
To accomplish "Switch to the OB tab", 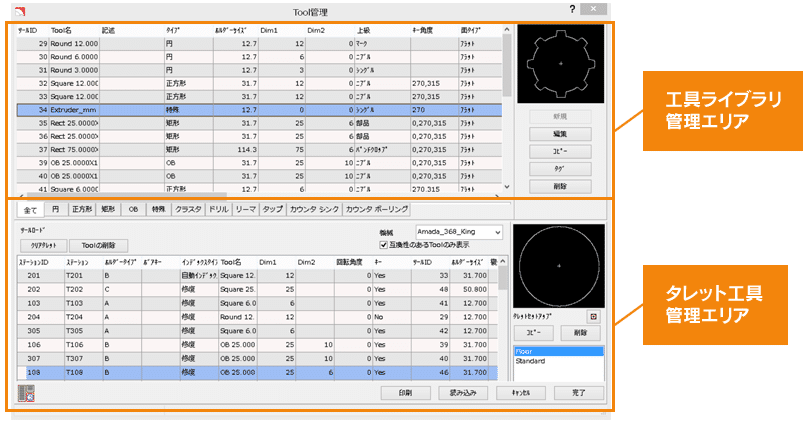I will point(133,209).
